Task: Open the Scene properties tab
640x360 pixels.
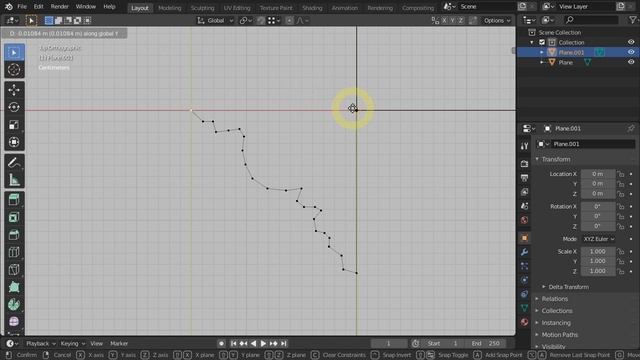Action: pyautogui.click(x=524, y=206)
